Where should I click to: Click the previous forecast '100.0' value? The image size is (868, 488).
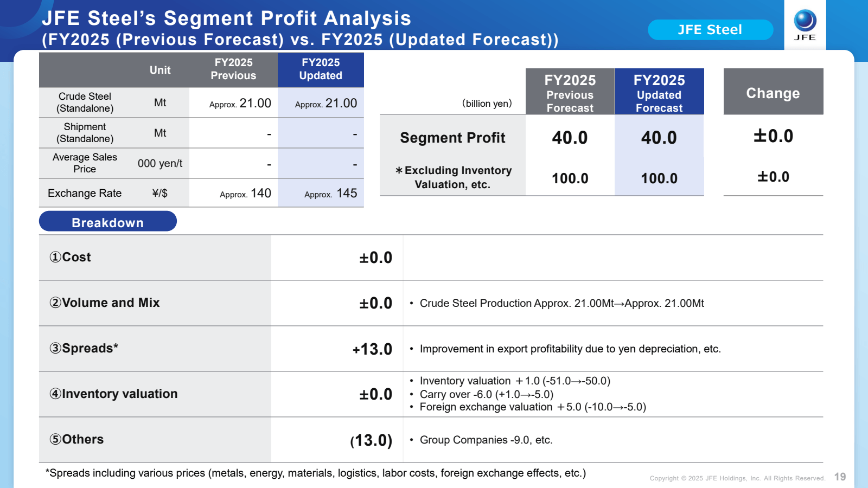(x=570, y=178)
